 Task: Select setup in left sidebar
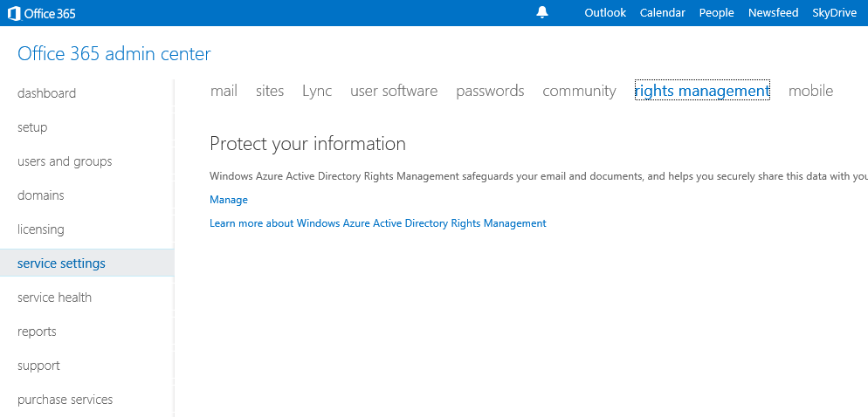click(32, 127)
